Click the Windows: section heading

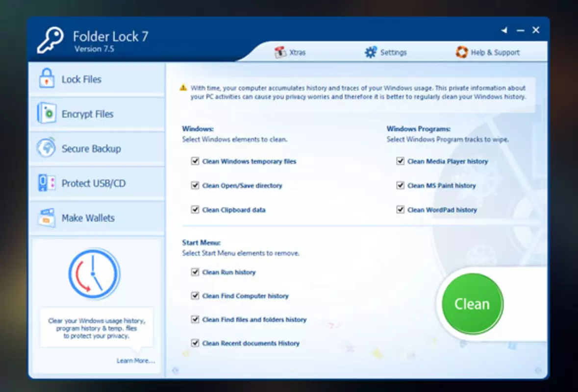[198, 129]
